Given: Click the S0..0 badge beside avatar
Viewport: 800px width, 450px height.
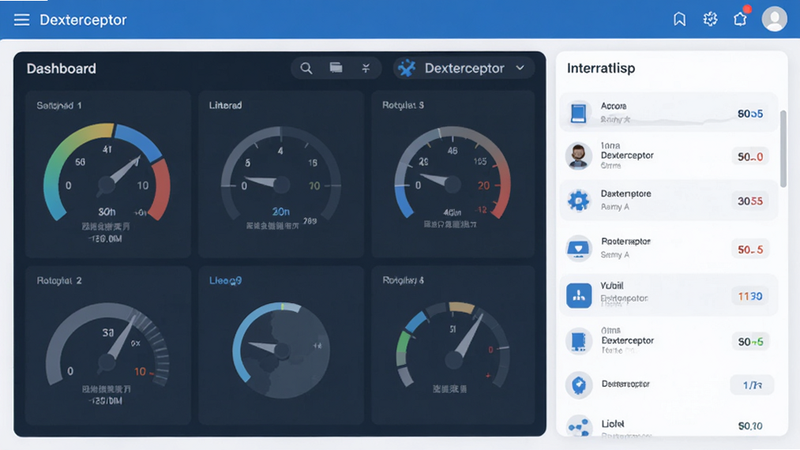Looking at the screenshot, I should (750, 157).
